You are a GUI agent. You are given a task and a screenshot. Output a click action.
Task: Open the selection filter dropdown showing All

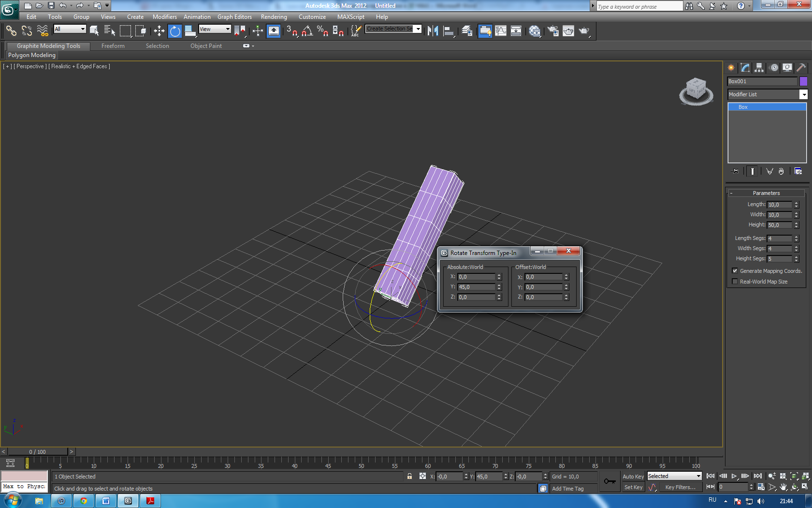click(x=70, y=29)
